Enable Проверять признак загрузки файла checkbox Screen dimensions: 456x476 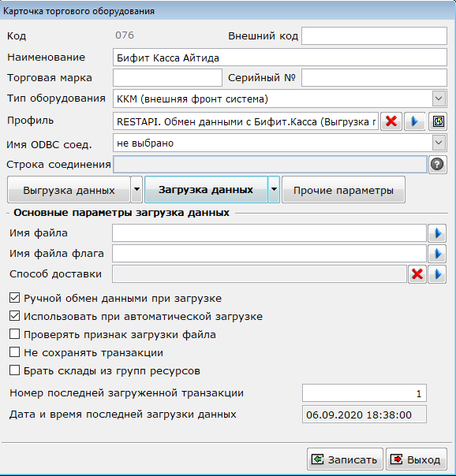[14, 334]
